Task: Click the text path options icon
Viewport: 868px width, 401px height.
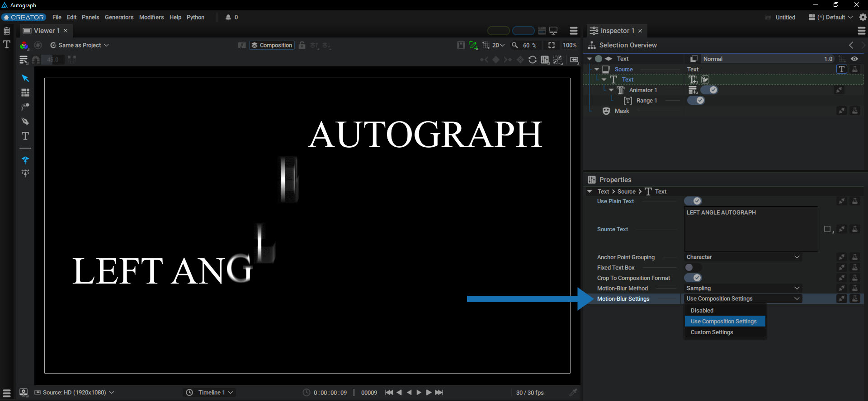Action: pos(705,79)
